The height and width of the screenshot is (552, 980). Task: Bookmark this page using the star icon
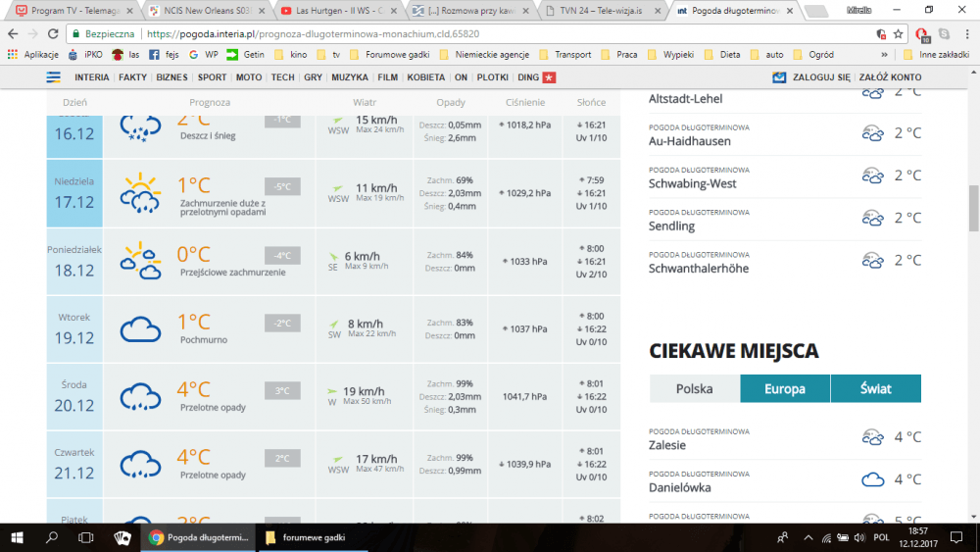click(900, 32)
